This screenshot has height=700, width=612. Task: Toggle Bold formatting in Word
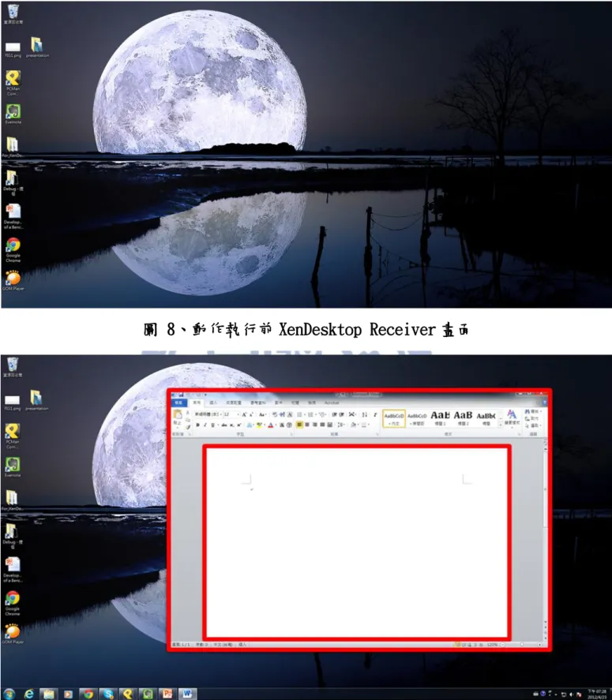(x=197, y=425)
